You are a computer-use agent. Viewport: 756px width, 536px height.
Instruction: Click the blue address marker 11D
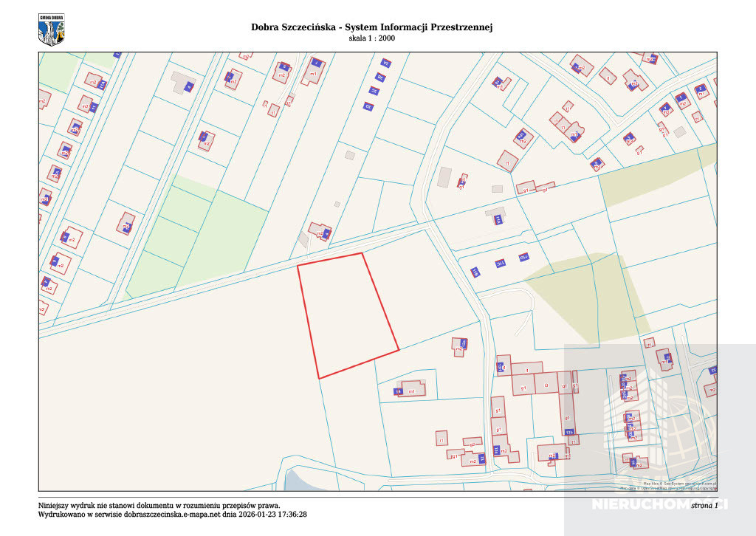pyautogui.click(x=524, y=257)
